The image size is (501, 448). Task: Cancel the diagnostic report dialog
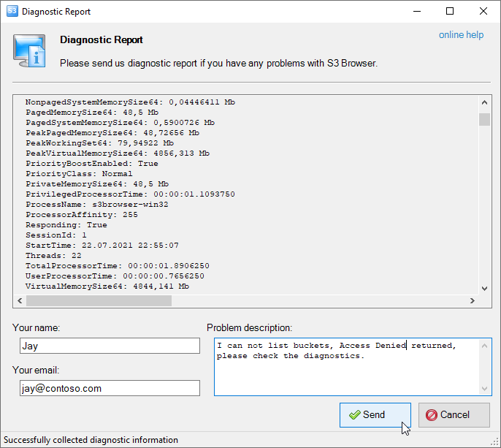[454, 414]
